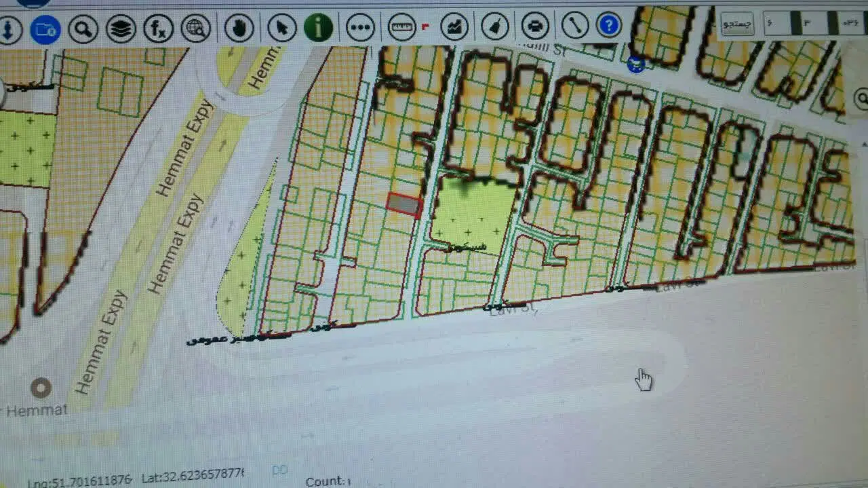
Task: Click the broom clear tool
Action: [x=495, y=26]
